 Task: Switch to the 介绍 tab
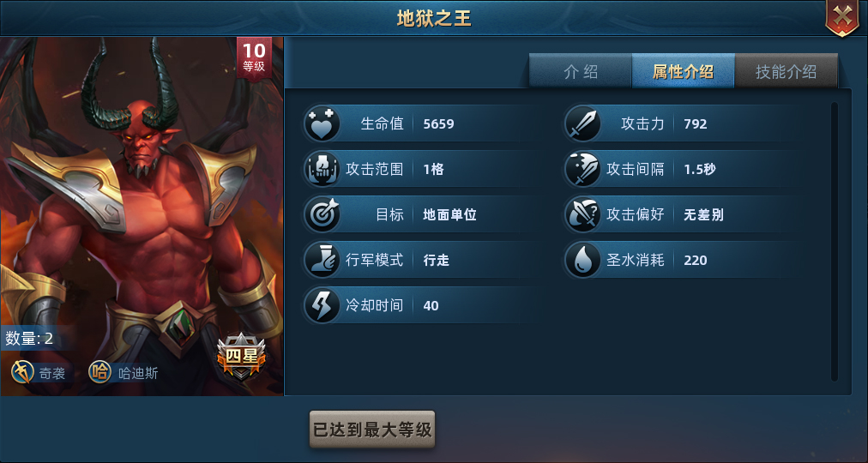click(x=580, y=71)
